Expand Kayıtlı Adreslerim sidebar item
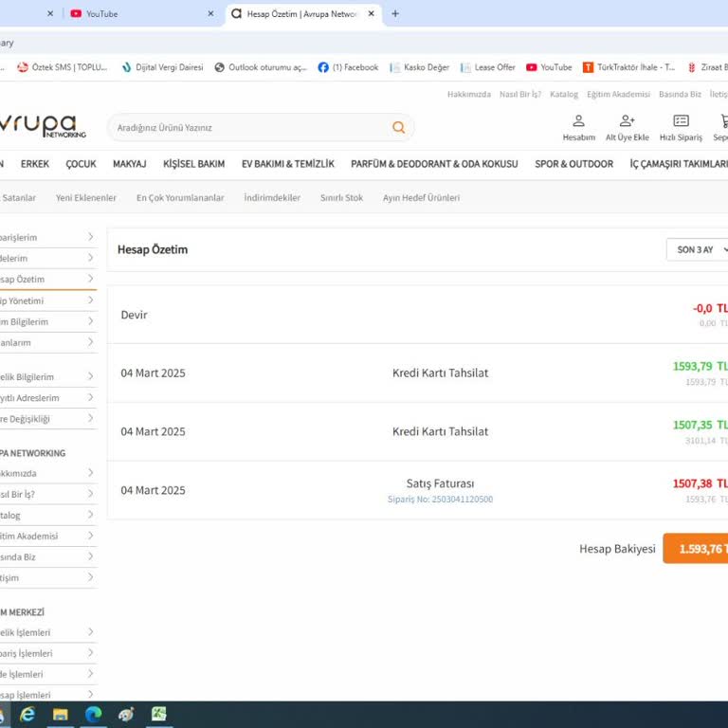Screen dimensions: 728x728 click(x=91, y=397)
